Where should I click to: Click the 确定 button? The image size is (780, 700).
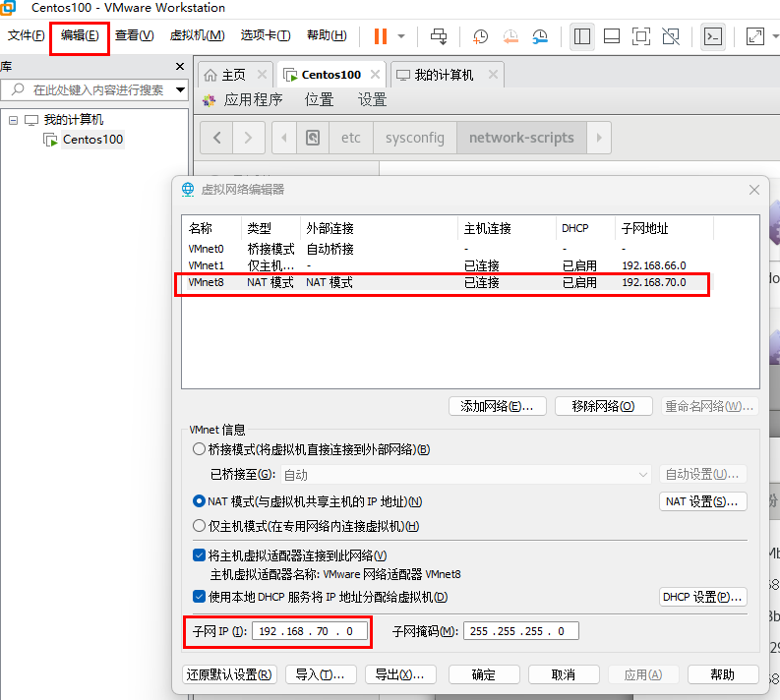click(484, 674)
